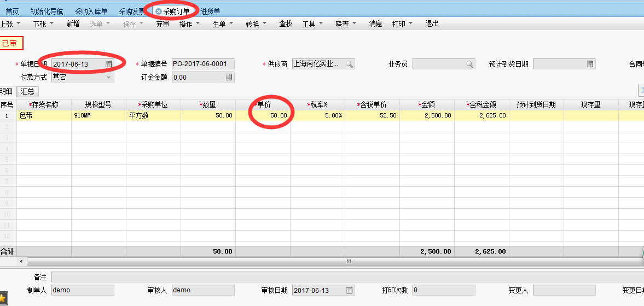The width and height of the screenshot is (644, 306).
Task: Click the 弃审 toolbar button
Action: pos(163,24)
